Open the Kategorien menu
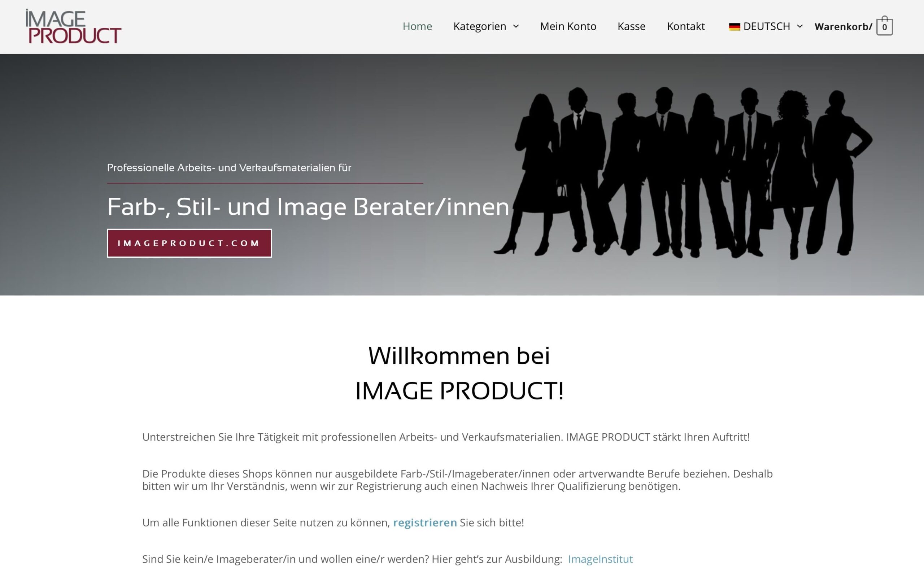This screenshot has width=924, height=586. tap(480, 26)
